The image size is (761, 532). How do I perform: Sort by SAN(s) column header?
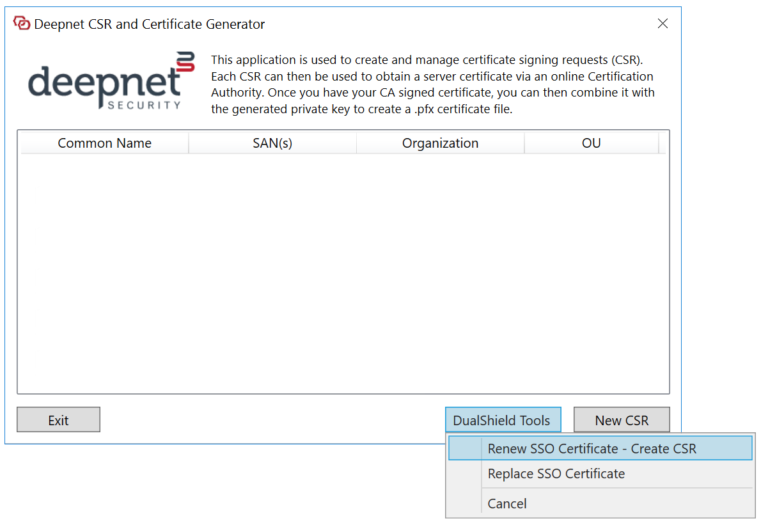(x=272, y=143)
